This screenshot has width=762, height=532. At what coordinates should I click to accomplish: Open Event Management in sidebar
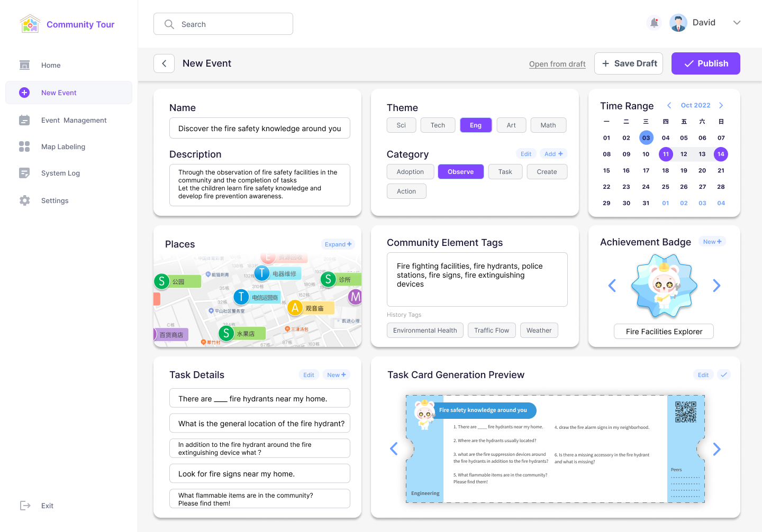(74, 120)
